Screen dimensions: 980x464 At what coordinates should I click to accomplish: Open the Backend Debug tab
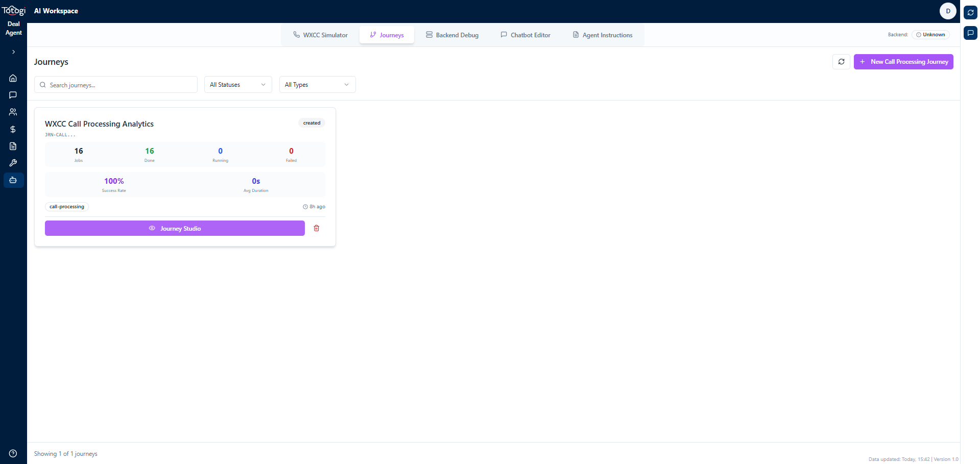pyautogui.click(x=452, y=35)
